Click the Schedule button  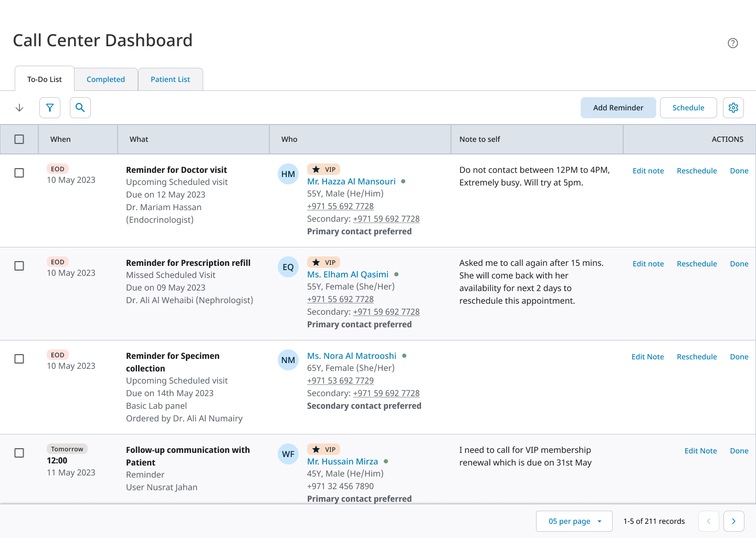688,108
